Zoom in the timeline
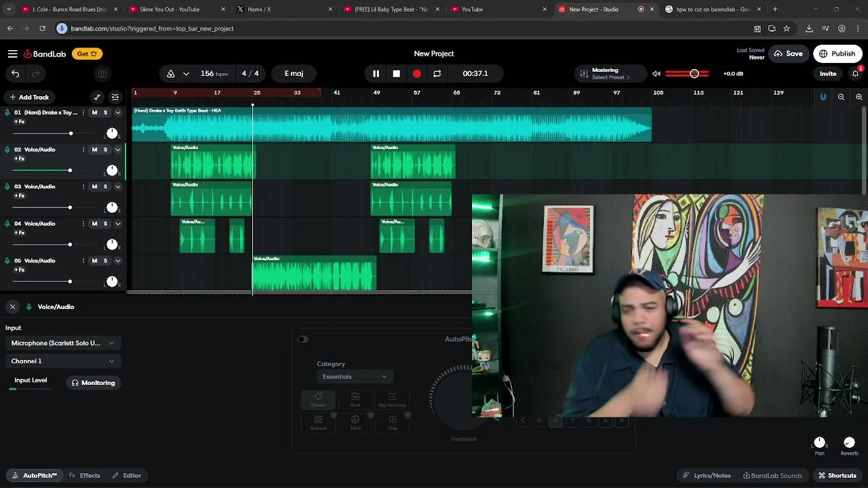 click(859, 97)
